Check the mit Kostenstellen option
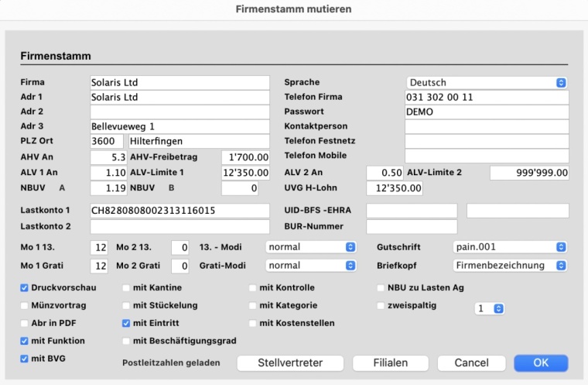 click(x=253, y=323)
